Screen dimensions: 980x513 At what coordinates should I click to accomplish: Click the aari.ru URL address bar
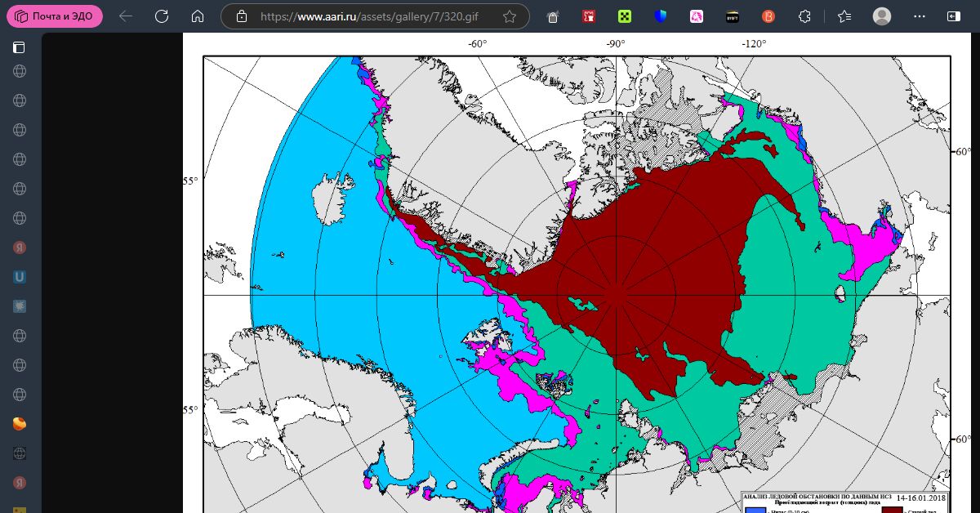(374, 16)
